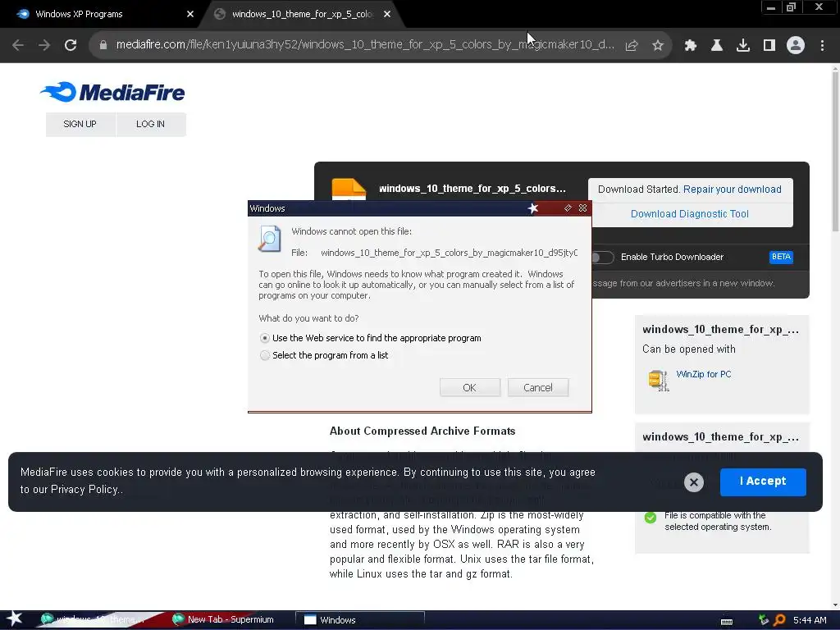The height and width of the screenshot is (630, 840).
Task: Open Download Diagnostic Tool link
Action: pos(689,214)
